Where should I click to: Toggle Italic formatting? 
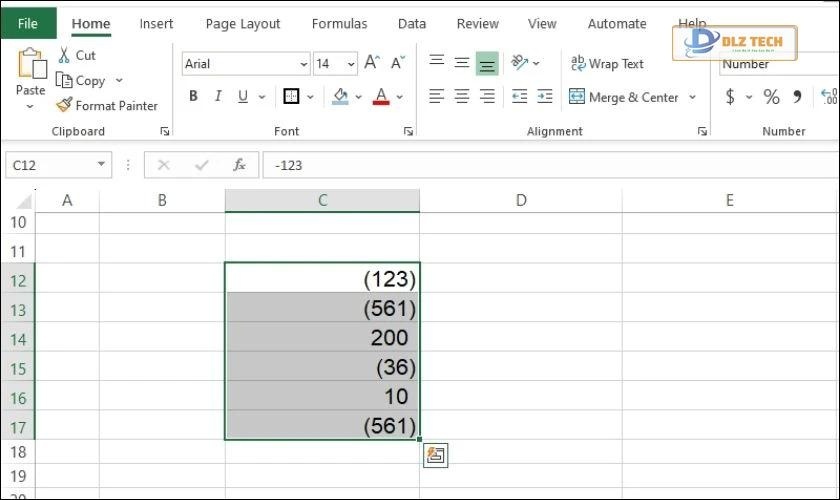click(218, 97)
